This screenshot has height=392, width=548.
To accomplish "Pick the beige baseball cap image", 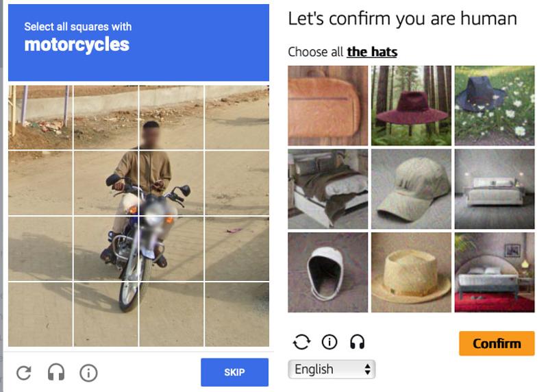I will 411,188.
